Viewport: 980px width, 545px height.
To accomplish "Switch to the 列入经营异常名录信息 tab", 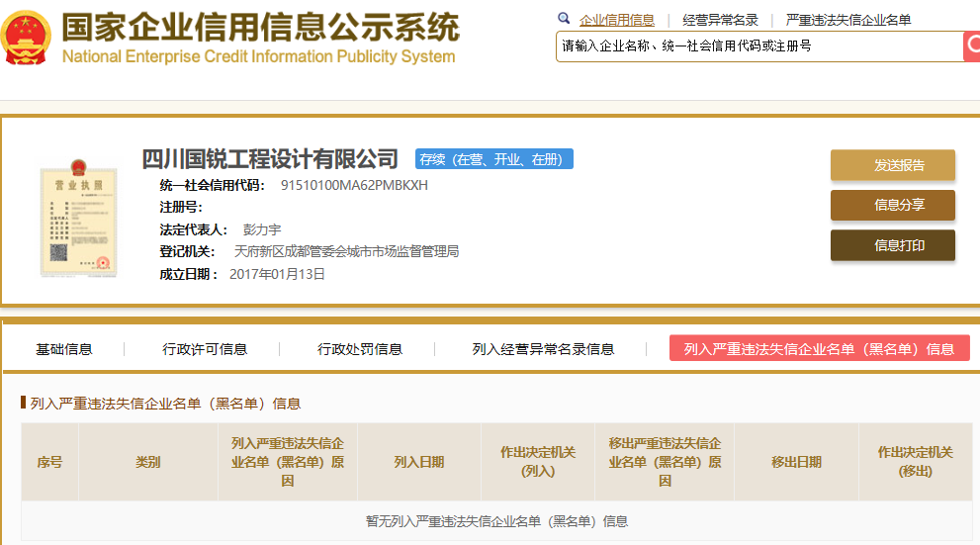I will click(x=543, y=349).
